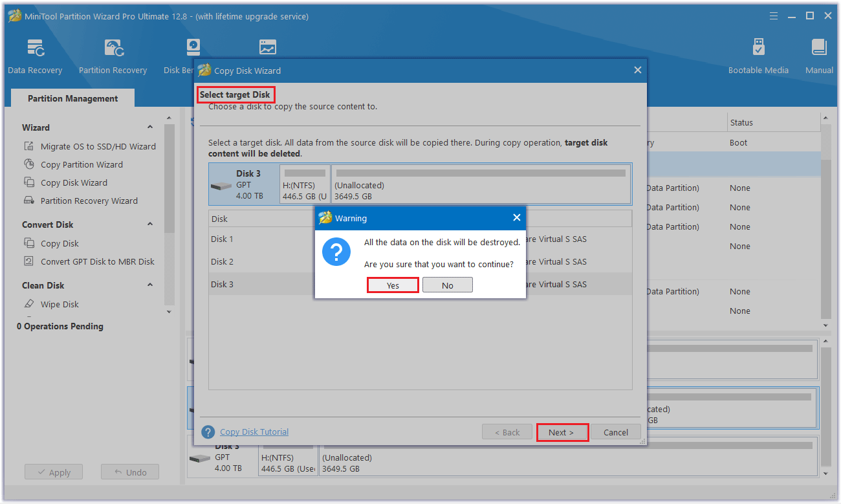841x504 pixels.
Task: Click Unallocated 3649.5 GB block in wizard
Action: 481,184
